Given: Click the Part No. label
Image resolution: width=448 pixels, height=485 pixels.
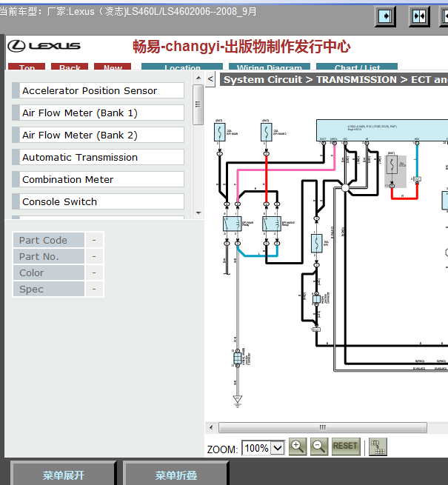Looking at the screenshot, I should click(x=49, y=257).
